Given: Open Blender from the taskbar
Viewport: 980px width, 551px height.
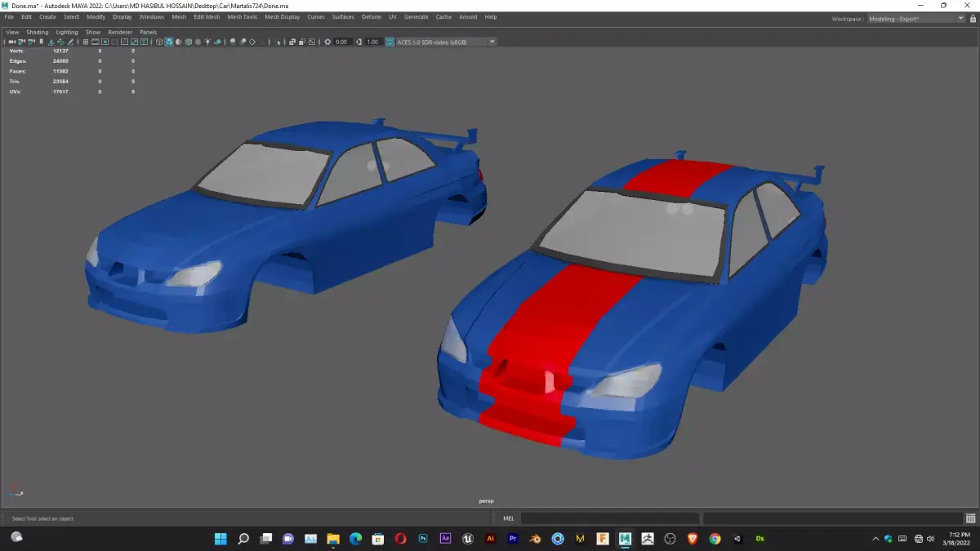Looking at the screenshot, I should coord(536,539).
